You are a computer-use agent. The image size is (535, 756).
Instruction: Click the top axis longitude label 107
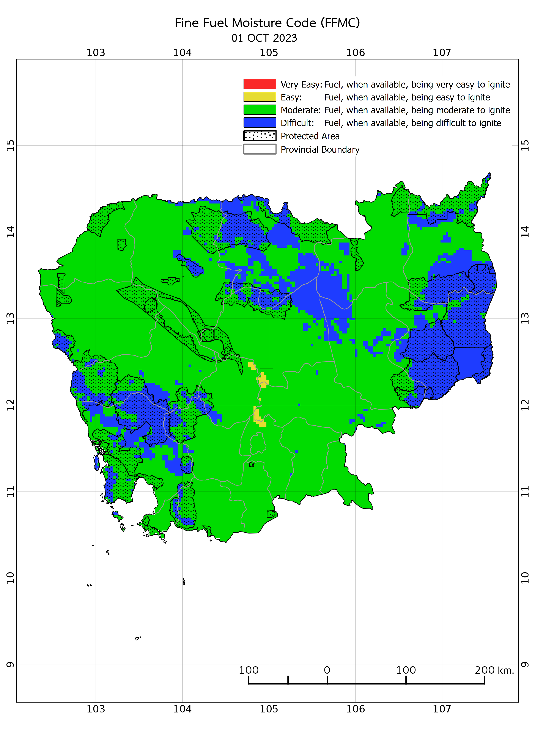click(x=442, y=53)
